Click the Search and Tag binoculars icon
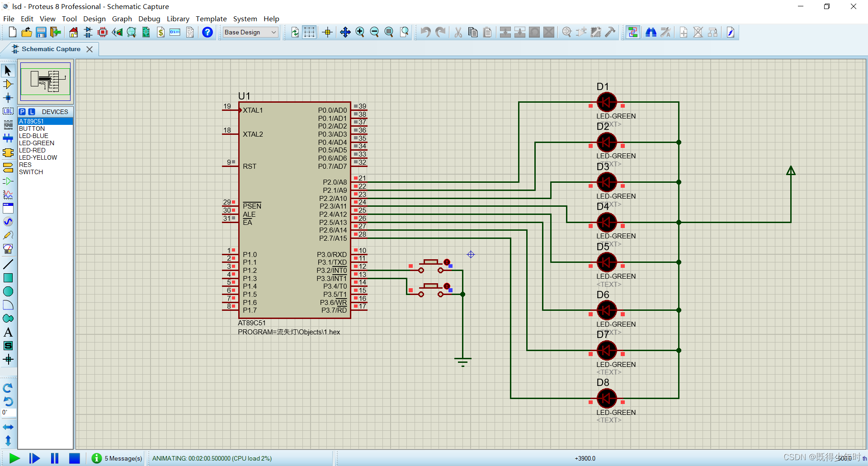868x466 pixels. tap(651, 32)
